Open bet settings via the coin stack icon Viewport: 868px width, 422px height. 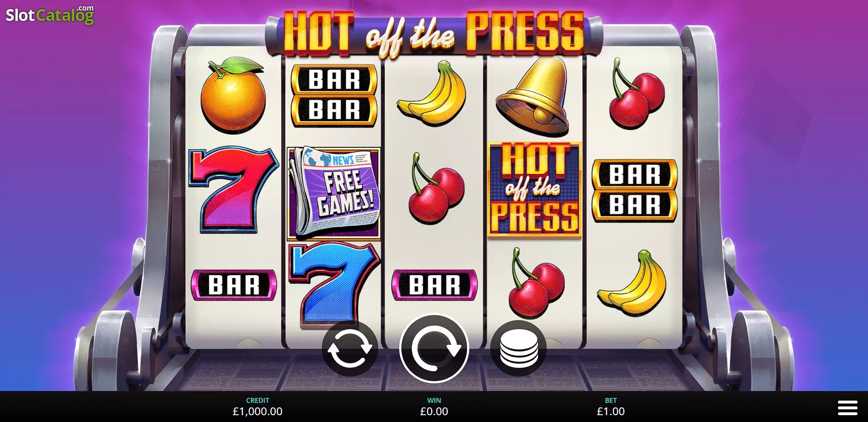tap(518, 348)
